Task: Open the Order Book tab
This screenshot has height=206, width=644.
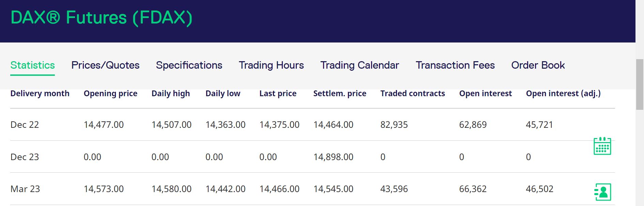Action: pos(538,65)
